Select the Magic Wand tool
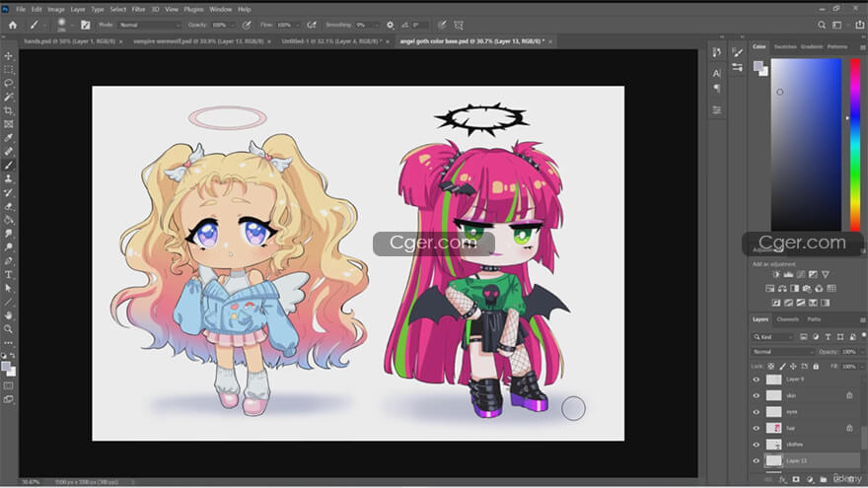This screenshot has width=868, height=488. click(8, 97)
